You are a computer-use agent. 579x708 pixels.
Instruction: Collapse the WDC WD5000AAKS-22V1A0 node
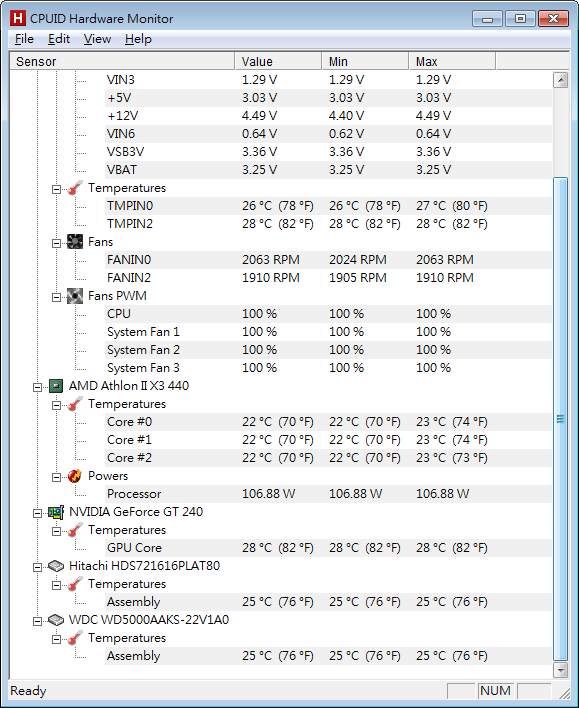(x=37, y=621)
